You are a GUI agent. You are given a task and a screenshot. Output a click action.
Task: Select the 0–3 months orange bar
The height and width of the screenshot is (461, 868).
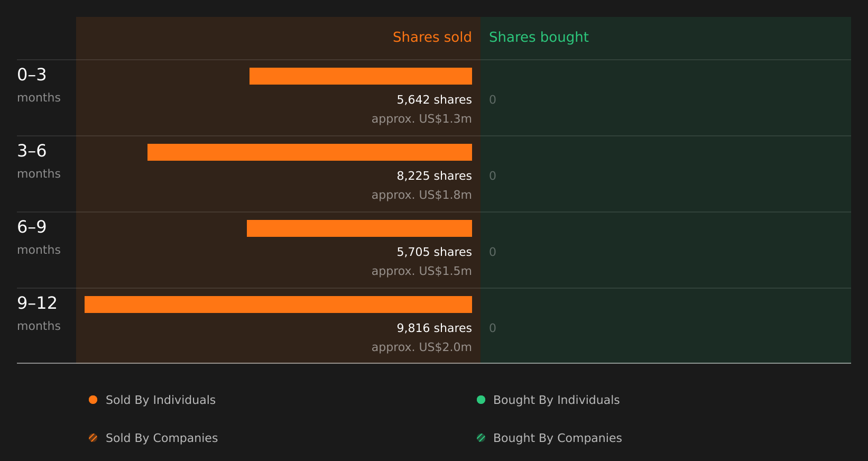pyautogui.click(x=361, y=76)
